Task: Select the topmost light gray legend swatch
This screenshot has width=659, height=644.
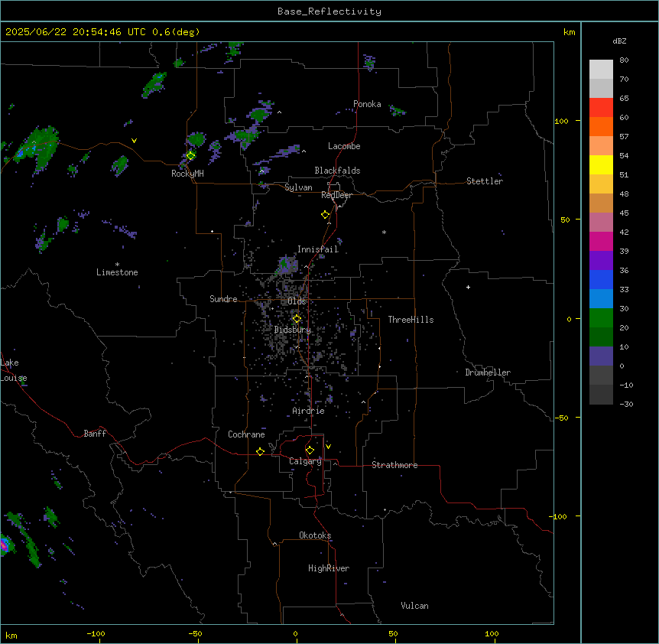Action: [x=601, y=70]
